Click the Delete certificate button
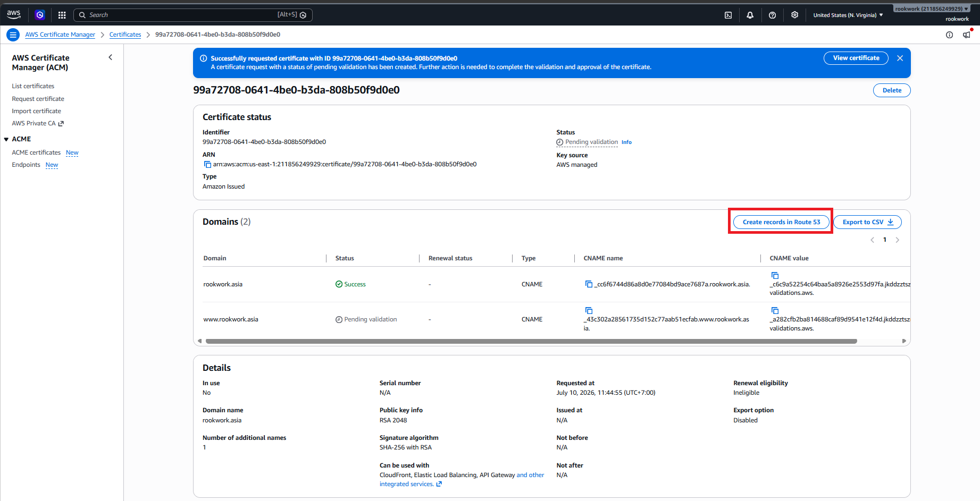The width and height of the screenshot is (980, 501). point(892,90)
